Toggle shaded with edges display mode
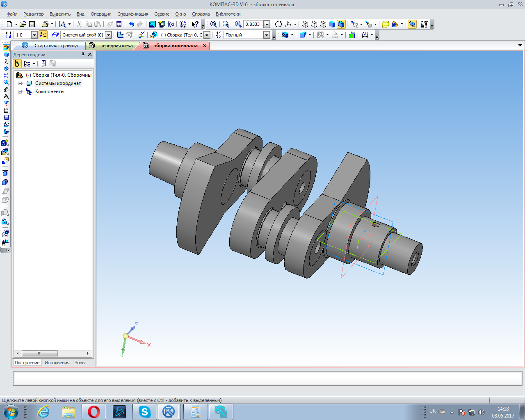This screenshot has width=525, height=420. pyautogui.click(x=341, y=24)
